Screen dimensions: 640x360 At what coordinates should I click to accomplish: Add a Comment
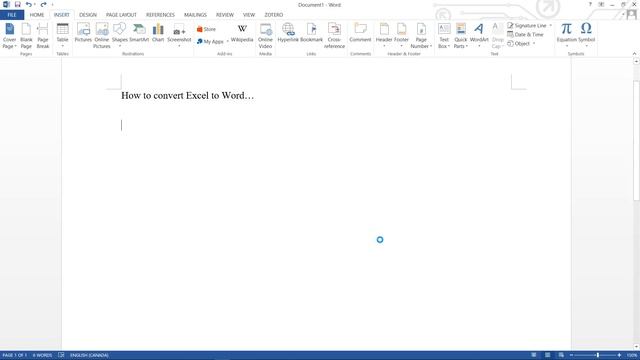point(360,33)
